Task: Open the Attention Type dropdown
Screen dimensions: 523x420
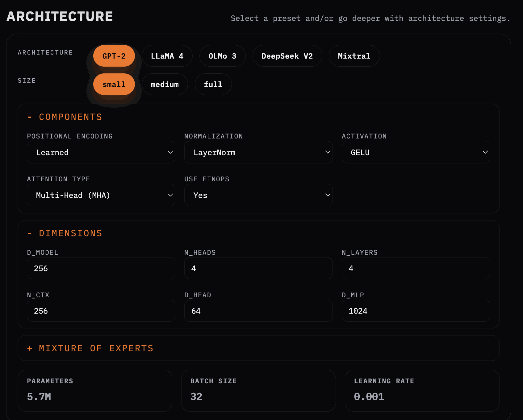Action: tap(101, 195)
